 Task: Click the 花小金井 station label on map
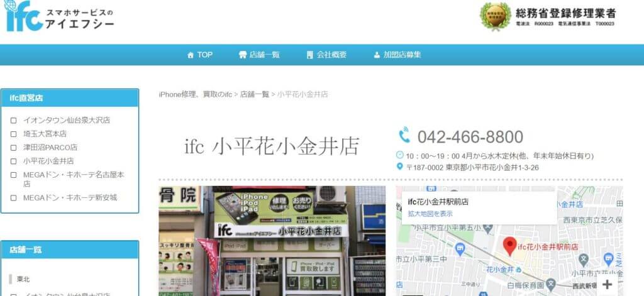click(500, 270)
